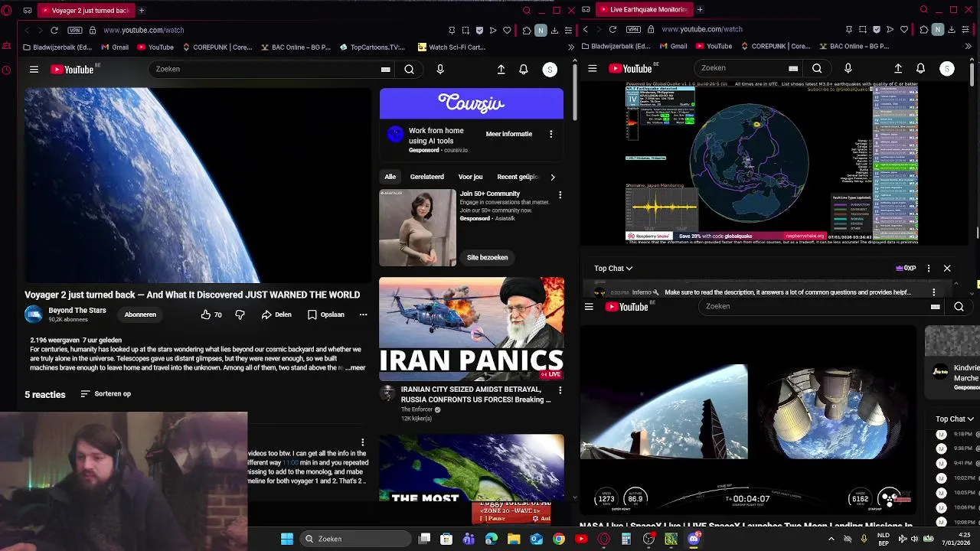
Task: Open Watch Sci-Fi Cart... bookmark
Action: (x=451, y=47)
